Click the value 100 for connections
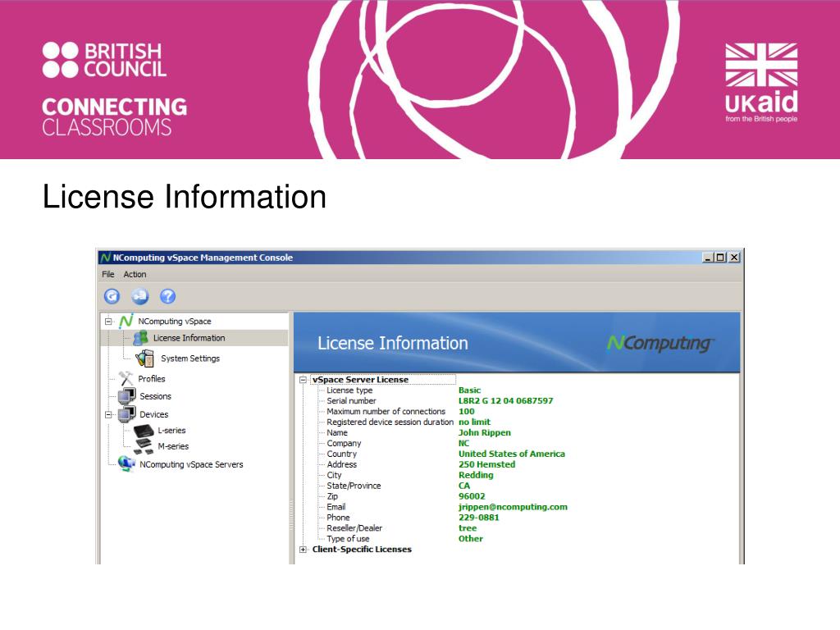The image size is (840, 630). pos(466,412)
